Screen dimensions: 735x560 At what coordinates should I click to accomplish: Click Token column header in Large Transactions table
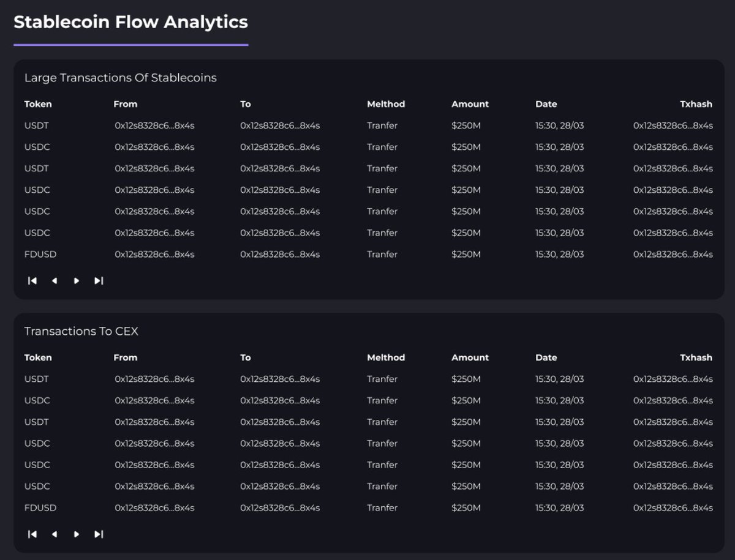[x=38, y=104]
